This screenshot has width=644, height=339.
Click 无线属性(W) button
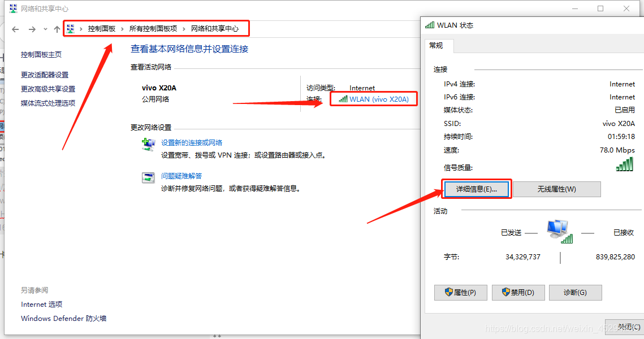click(557, 189)
